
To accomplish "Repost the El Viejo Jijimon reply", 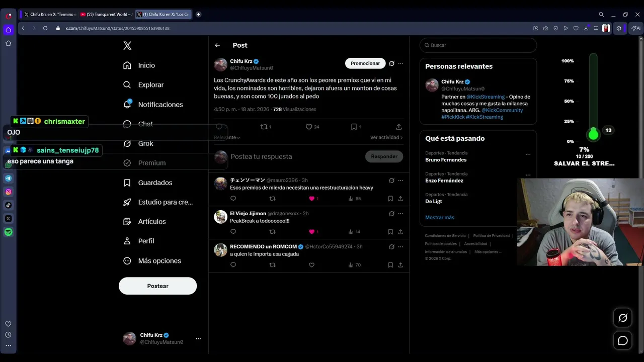I will click(273, 232).
